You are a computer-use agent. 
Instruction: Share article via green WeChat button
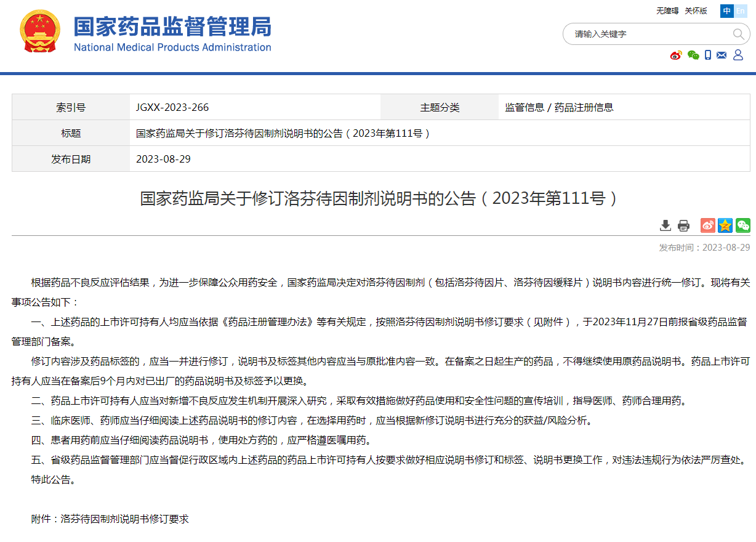pos(743,225)
